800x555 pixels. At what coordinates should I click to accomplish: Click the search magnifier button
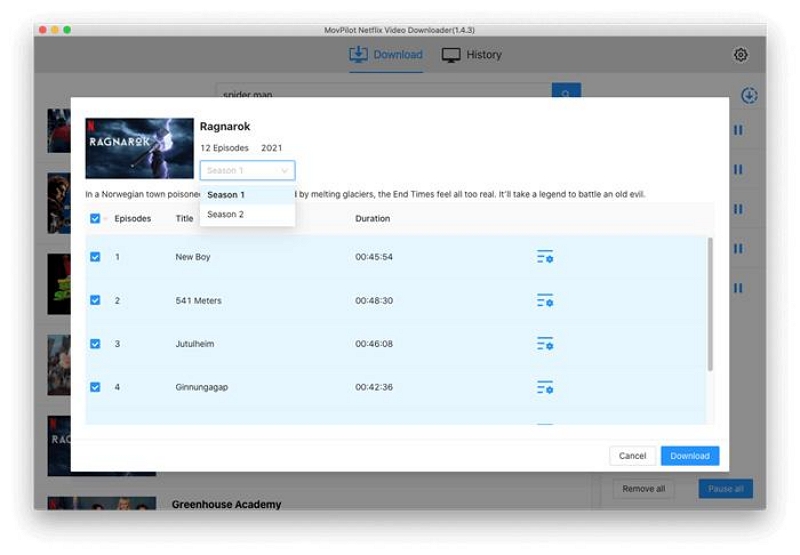pyautogui.click(x=566, y=91)
